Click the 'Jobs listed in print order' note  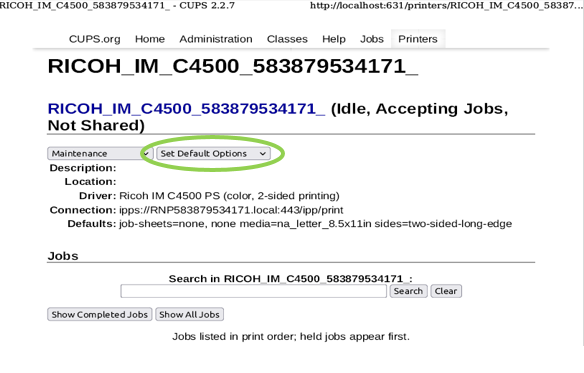tap(291, 336)
